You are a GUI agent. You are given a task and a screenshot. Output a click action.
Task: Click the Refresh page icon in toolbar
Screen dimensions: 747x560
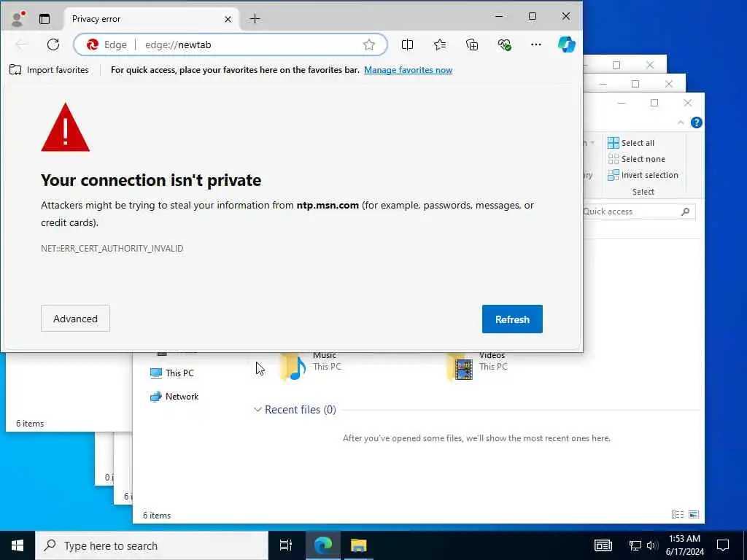tap(53, 44)
